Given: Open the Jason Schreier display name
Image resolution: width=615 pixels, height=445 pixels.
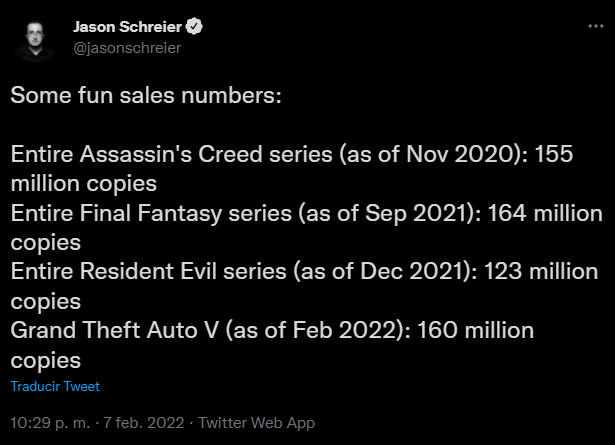Looking at the screenshot, I should point(127,27).
